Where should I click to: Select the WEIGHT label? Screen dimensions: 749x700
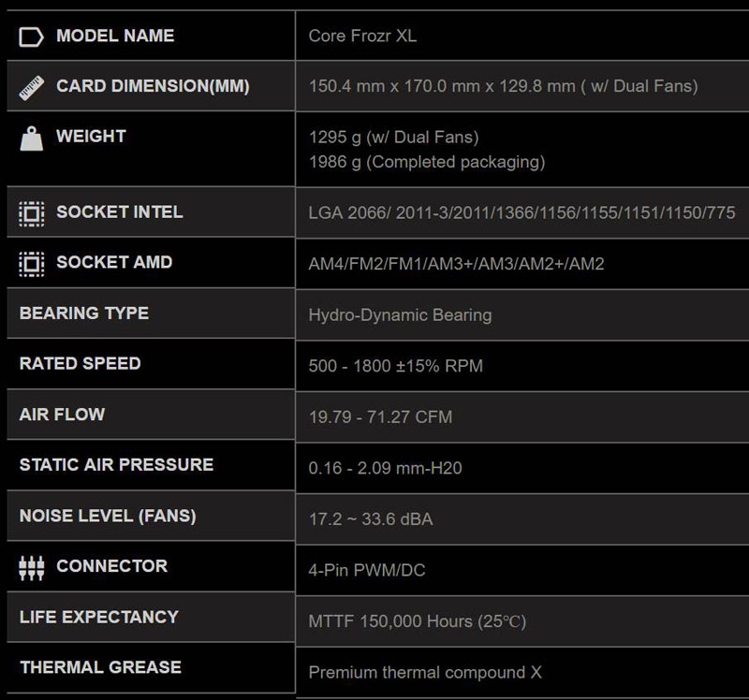(x=91, y=136)
